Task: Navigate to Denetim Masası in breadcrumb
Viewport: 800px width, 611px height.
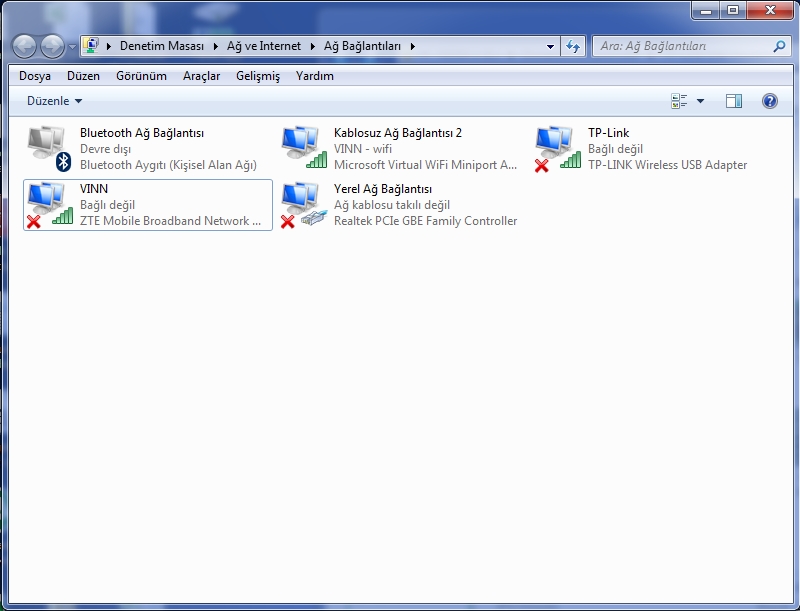Action: click(x=161, y=46)
